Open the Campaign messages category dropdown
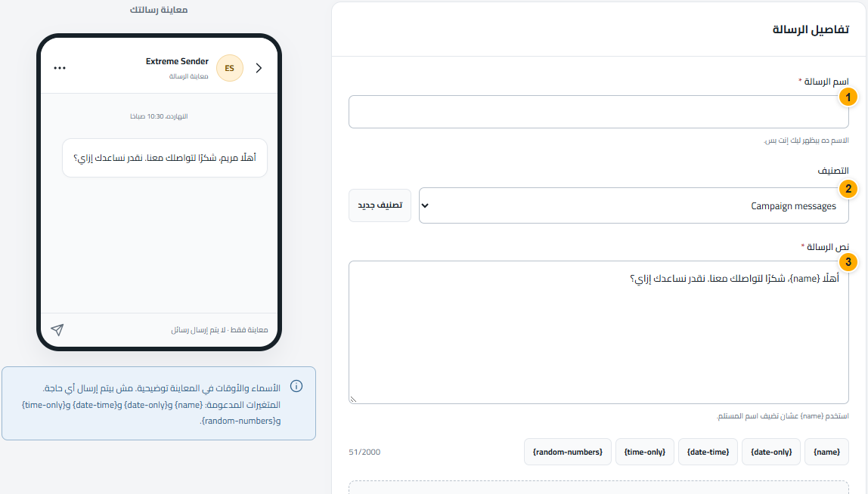The image size is (868, 494). (x=634, y=205)
